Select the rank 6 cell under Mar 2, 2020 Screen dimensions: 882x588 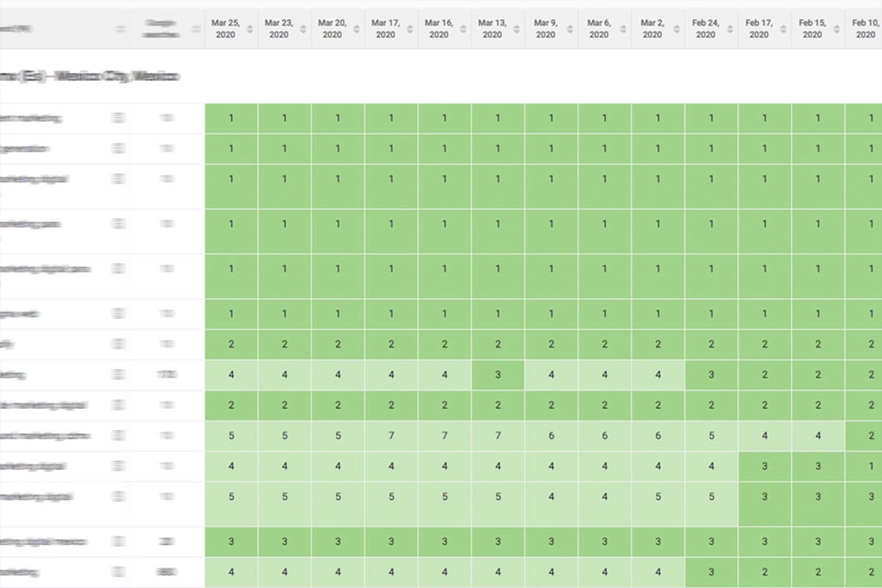658,435
